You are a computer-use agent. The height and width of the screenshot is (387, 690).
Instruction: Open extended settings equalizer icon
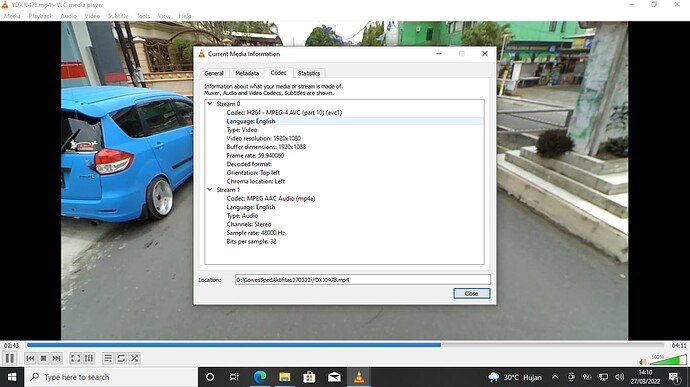(89, 358)
